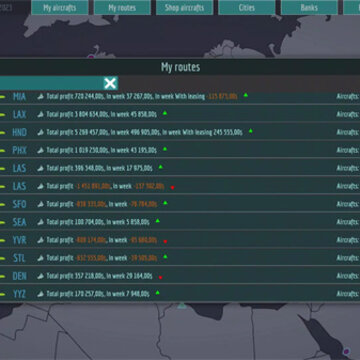Select the SFO route code
This screenshot has width=360, height=360.
(x=19, y=204)
